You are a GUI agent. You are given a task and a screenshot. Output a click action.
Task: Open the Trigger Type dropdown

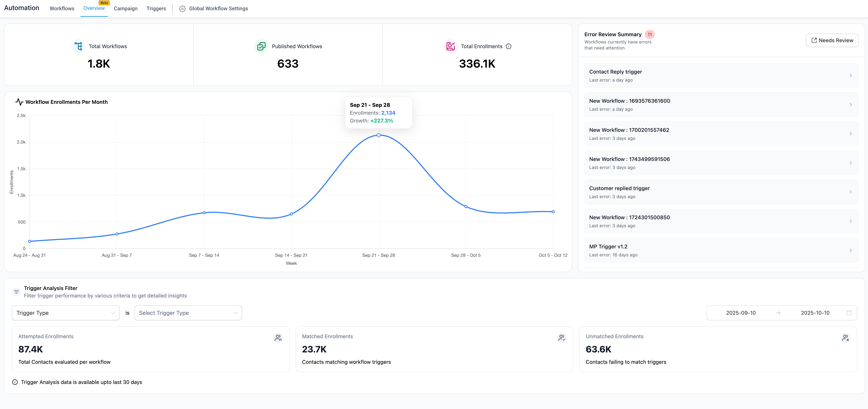[65, 313]
